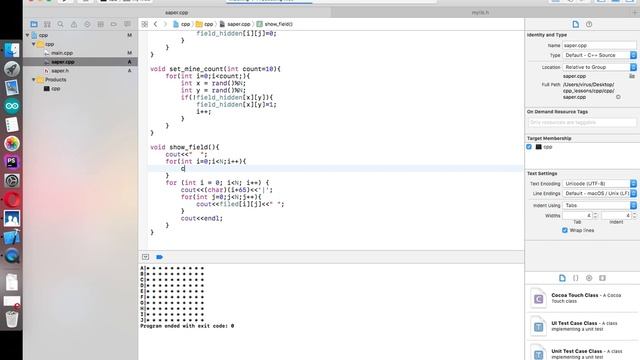This screenshot has height=360, width=640.
Task: Select show_field() in jump bar
Action: point(275,24)
